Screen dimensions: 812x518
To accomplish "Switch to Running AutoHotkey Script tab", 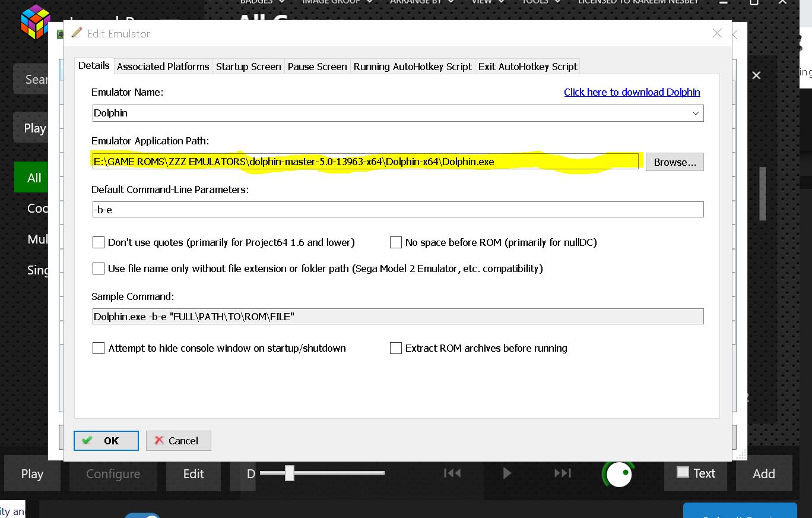I will tap(413, 67).
